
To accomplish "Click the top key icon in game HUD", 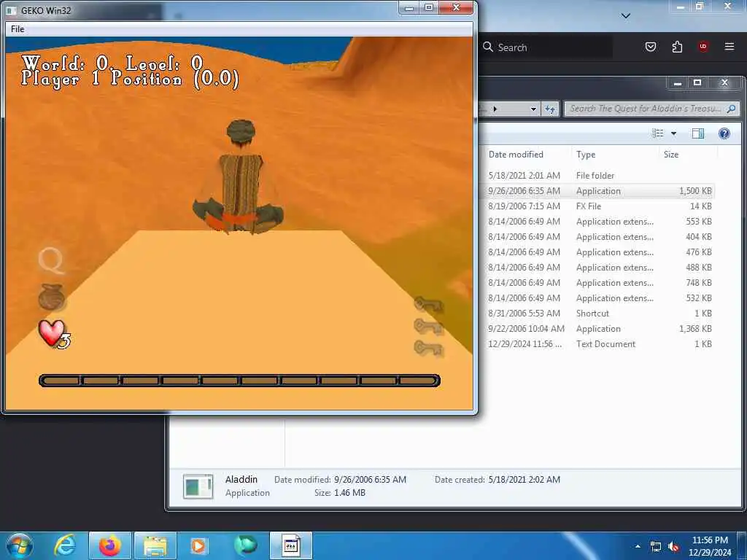I will click(x=428, y=305).
